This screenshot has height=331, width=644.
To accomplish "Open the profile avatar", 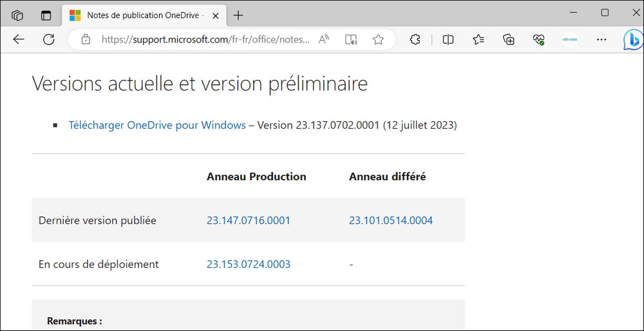I will pyautogui.click(x=570, y=39).
